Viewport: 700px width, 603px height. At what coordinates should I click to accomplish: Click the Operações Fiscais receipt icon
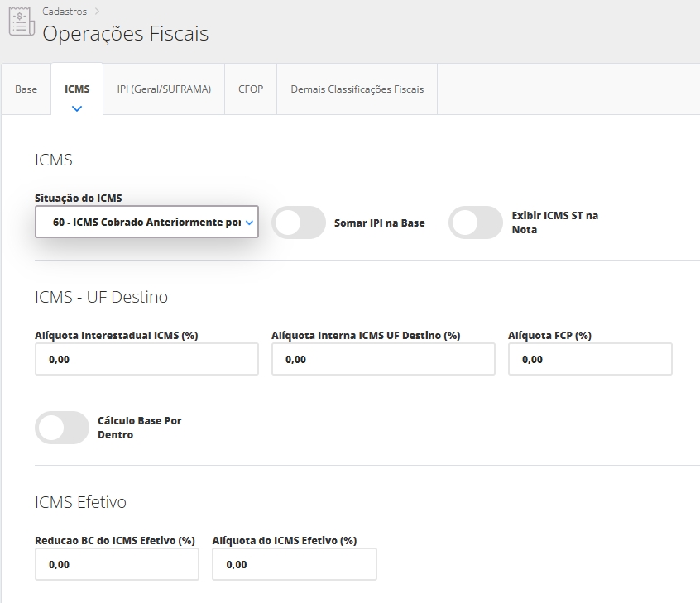click(x=22, y=22)
